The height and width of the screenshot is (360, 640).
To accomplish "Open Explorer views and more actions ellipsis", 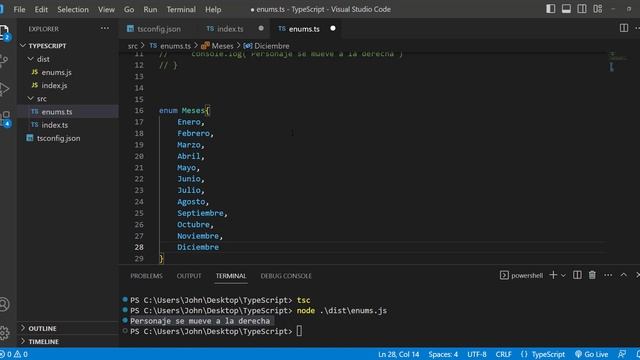I will tap(105, 29).
